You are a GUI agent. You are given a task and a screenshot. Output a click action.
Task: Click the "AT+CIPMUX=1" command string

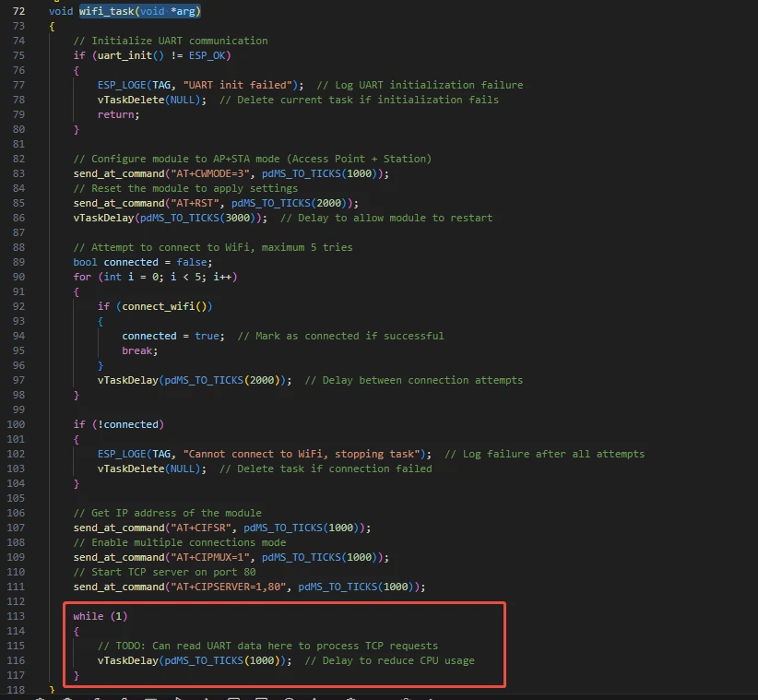pos(211,557)
